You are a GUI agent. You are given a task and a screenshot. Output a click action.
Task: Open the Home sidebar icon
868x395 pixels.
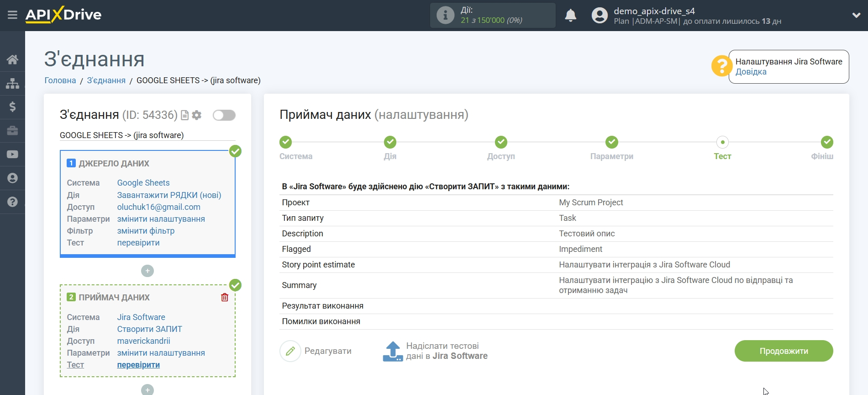[x=12, y=59]
